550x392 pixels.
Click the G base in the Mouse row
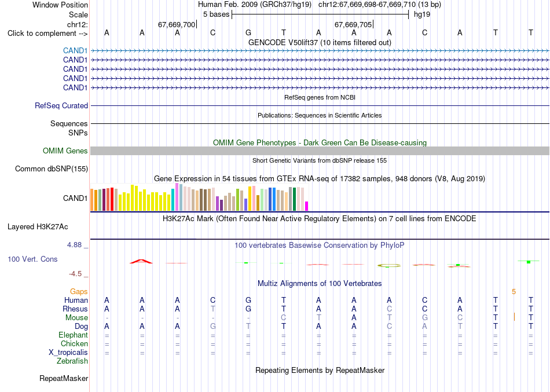click(424, 318)
